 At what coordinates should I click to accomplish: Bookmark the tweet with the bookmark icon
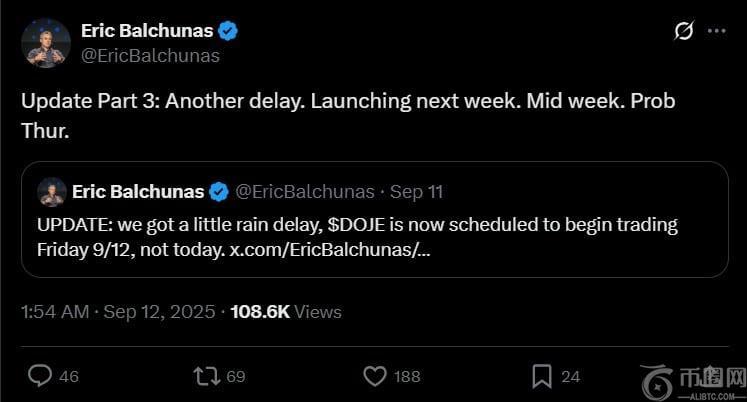pyautogui.click(x=541, y=376)
